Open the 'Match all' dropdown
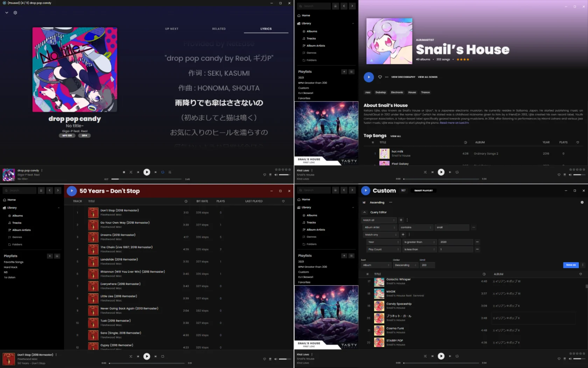 379,220
